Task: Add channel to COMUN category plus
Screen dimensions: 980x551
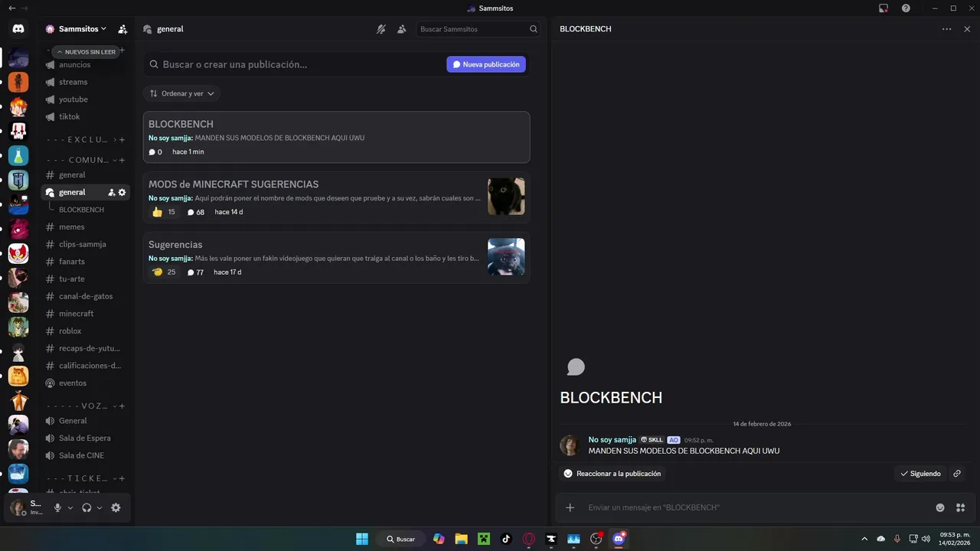Action: coord(122,160)
